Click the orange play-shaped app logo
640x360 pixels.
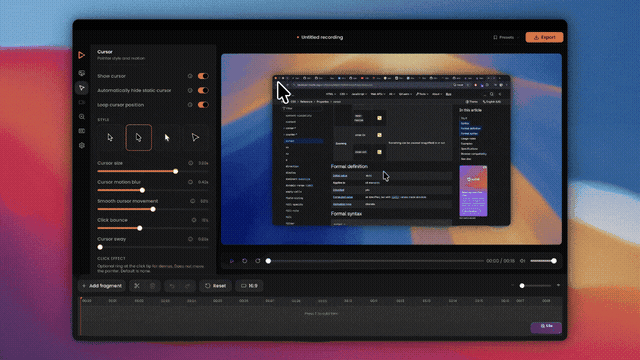coord(82,55)
